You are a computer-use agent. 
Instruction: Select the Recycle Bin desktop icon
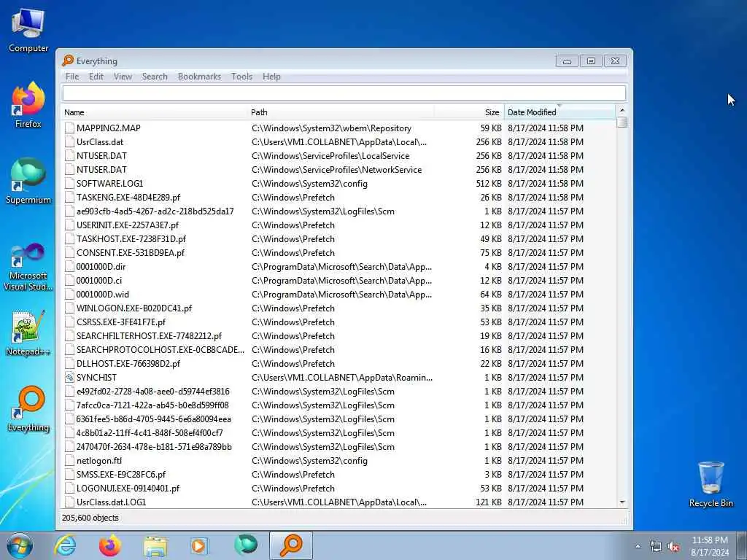711,484
